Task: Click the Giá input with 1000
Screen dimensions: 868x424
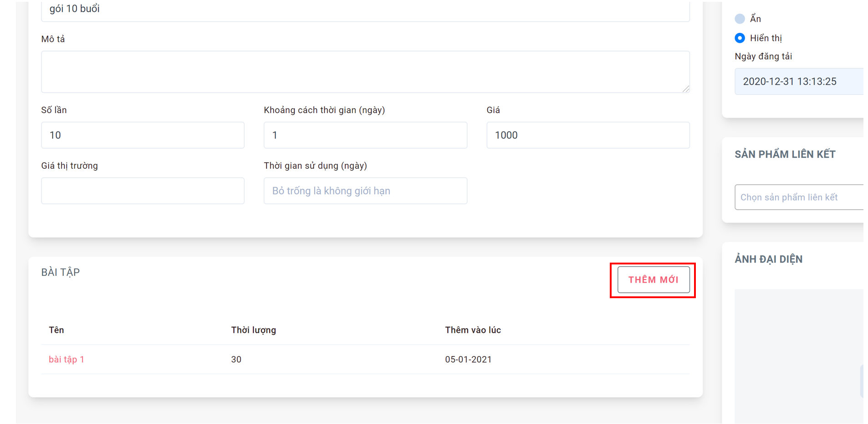Action: (x=588, y=135)
